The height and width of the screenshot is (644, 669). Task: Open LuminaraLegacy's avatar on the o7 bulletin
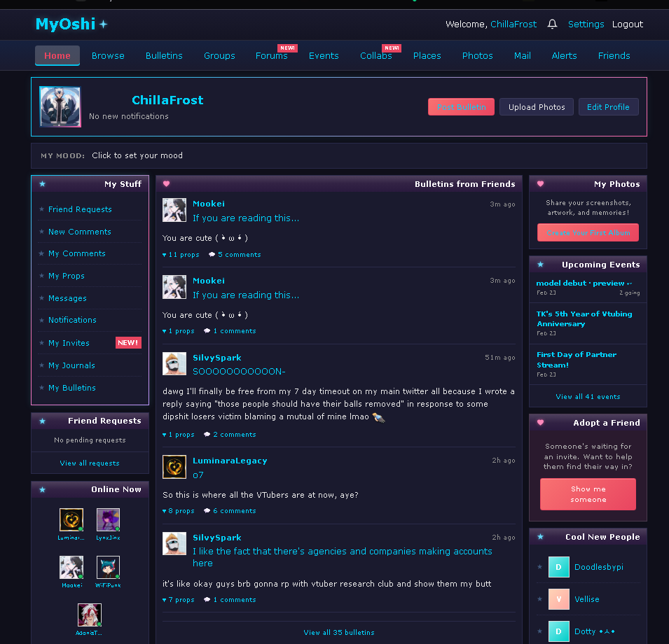(174, 467)
